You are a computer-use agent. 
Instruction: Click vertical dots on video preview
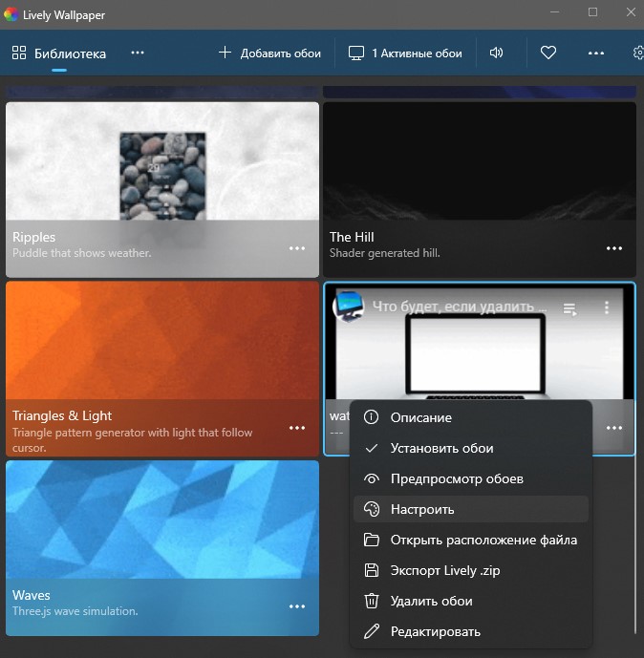coord(606,308)
